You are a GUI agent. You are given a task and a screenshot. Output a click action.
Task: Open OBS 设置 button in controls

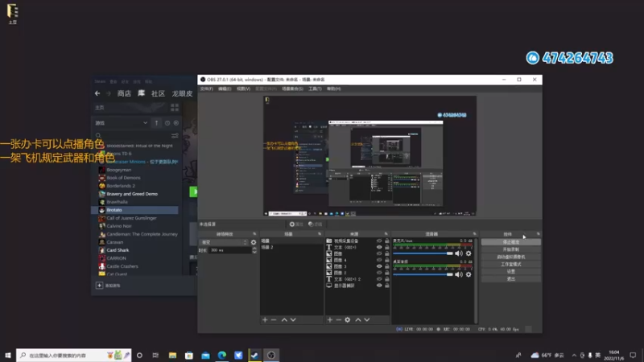pos(511,271)
